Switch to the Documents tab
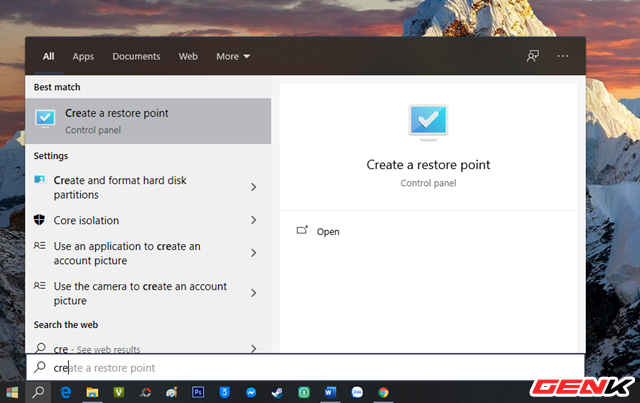The height and width of the screenshot is (403, 640). pyautogui.click(x=136, y=56)
